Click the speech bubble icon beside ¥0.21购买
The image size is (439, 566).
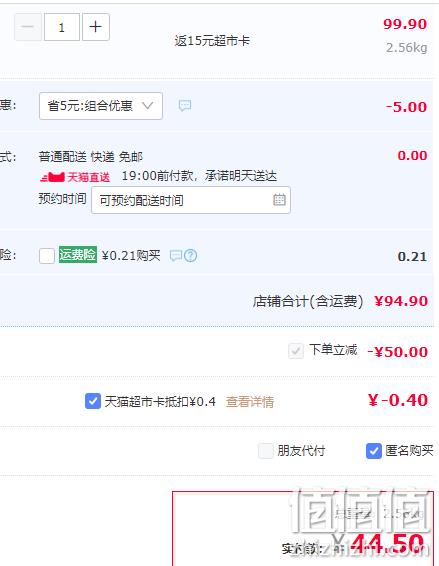pyautogui.click(x=176, y=256)
